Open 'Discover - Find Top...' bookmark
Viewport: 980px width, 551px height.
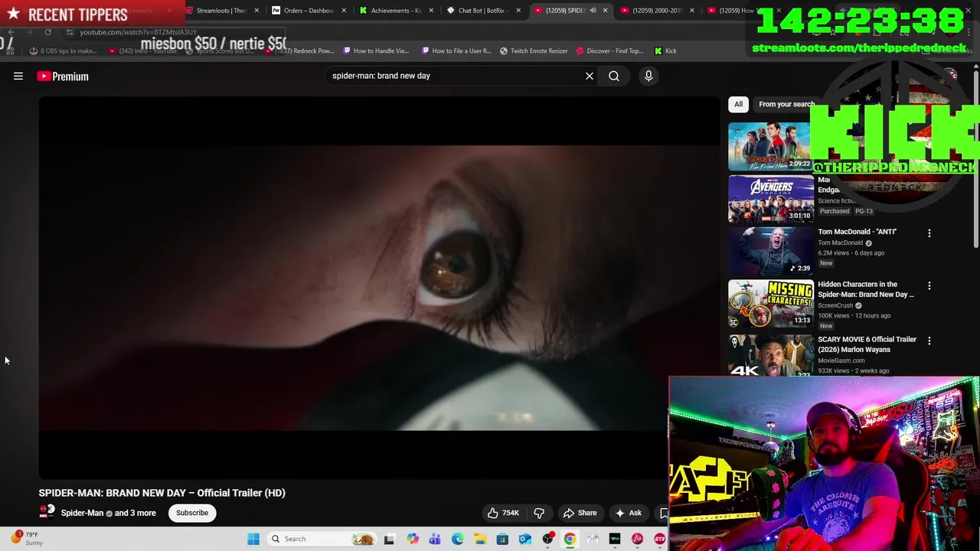click(609, 51)
